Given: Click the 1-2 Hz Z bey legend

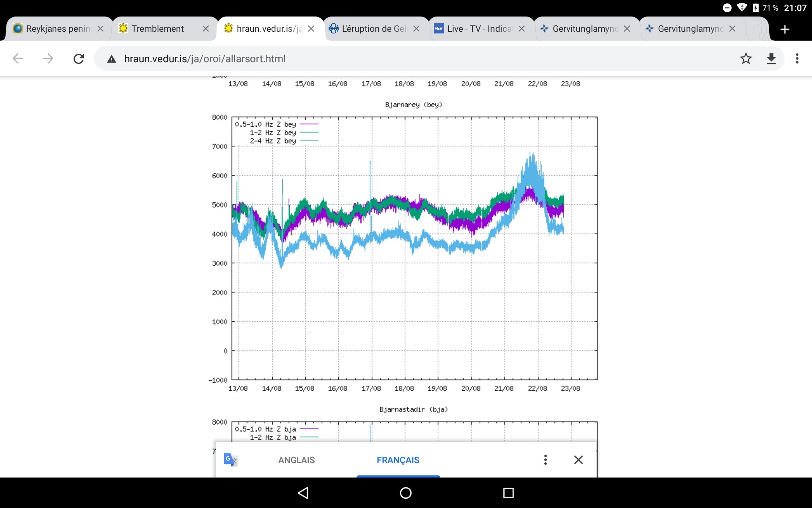Looking at the screenshot, I should click(284, 133).
